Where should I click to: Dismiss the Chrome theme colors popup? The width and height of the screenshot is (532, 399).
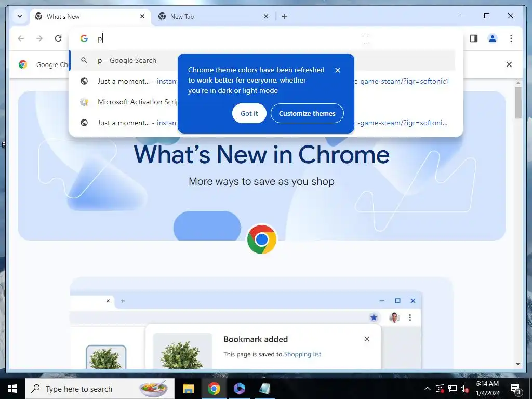(x=337, y=70)
